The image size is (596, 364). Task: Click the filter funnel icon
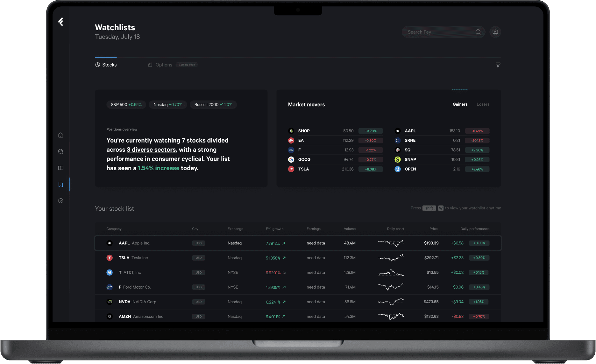point(498,65)
